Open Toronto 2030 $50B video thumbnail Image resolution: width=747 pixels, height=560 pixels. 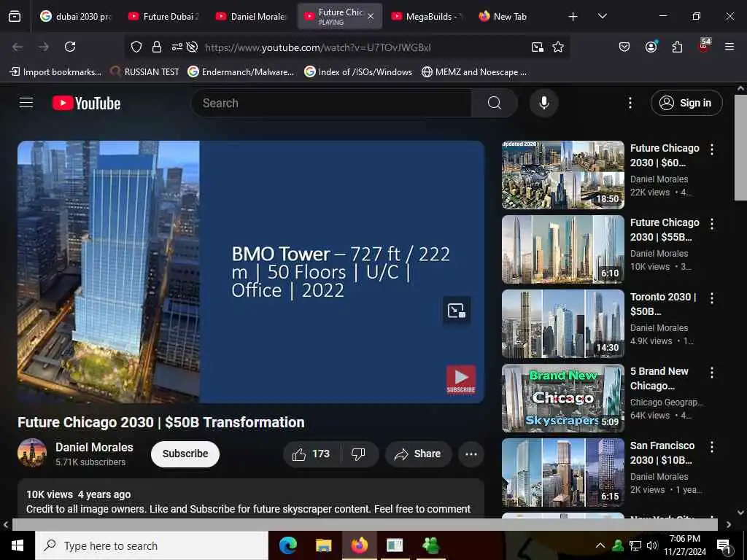[x=563, y=323]
